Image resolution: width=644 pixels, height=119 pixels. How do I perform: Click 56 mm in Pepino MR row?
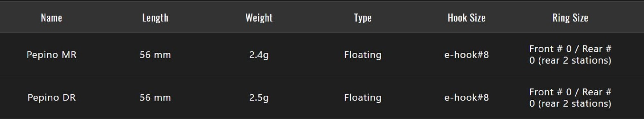[x=155, y=55]
